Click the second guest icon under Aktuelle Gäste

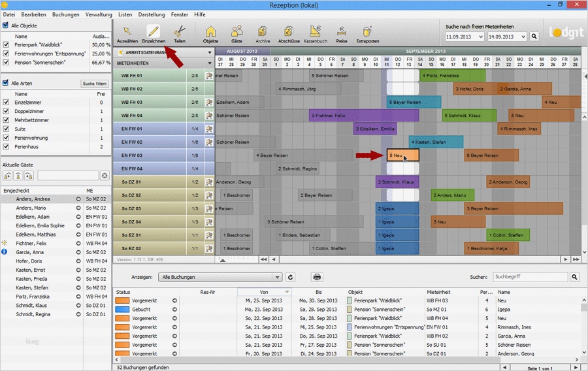tap(18, 176)
